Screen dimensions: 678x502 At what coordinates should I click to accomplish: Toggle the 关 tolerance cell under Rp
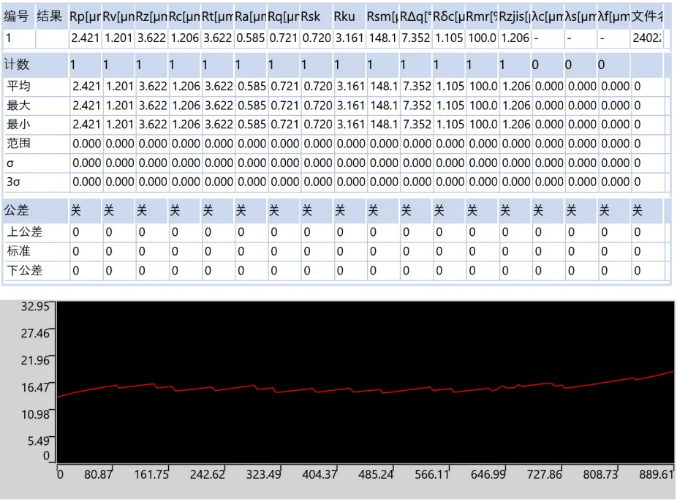pyautogui.click(x=76, y=211)
